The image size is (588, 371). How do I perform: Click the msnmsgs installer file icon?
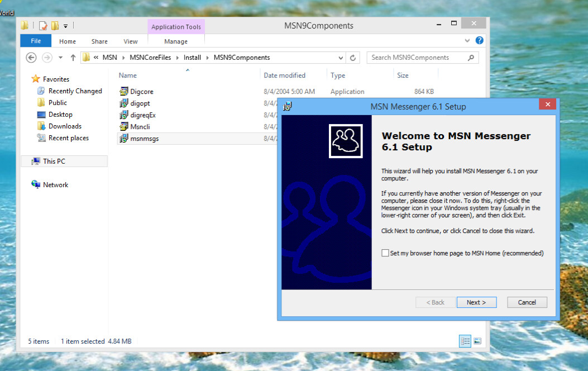[x=124, y=139]
